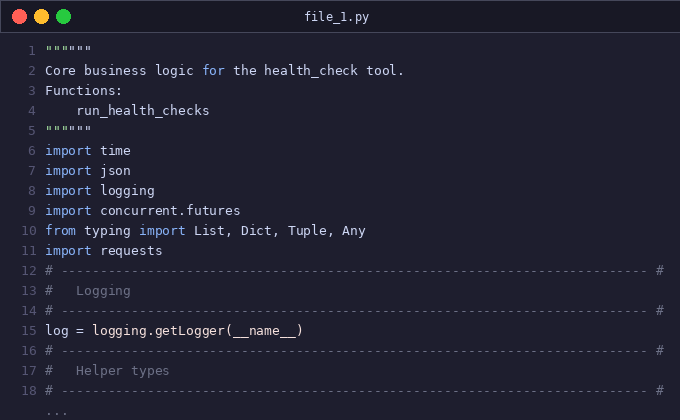Click the yellow minimize window button
The height and width of the screenshot is (420, 680).
(42, 16)
